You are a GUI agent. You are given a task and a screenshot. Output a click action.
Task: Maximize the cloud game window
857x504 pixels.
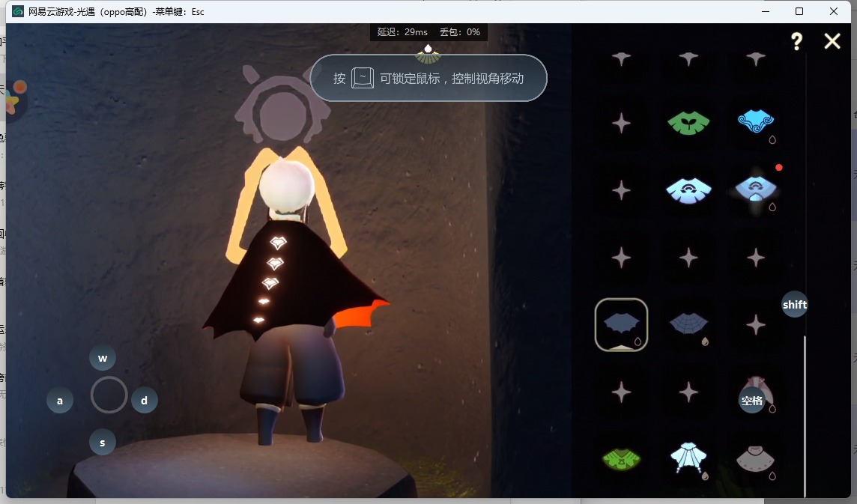pos(799,11)
